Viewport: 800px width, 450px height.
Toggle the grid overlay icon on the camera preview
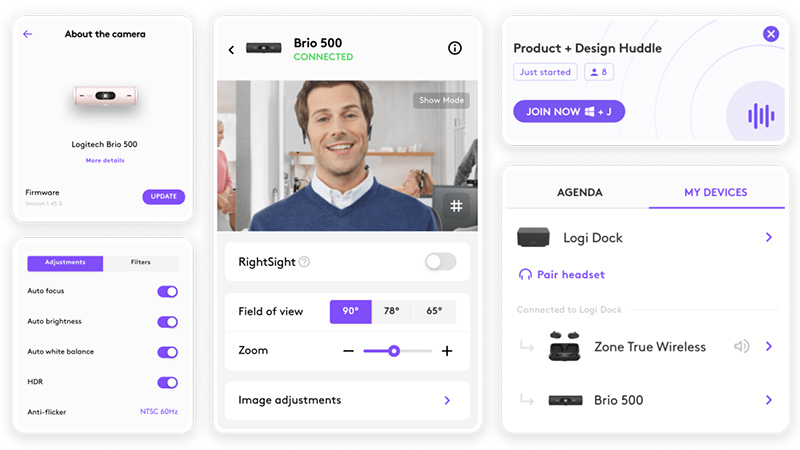(456, 206)
